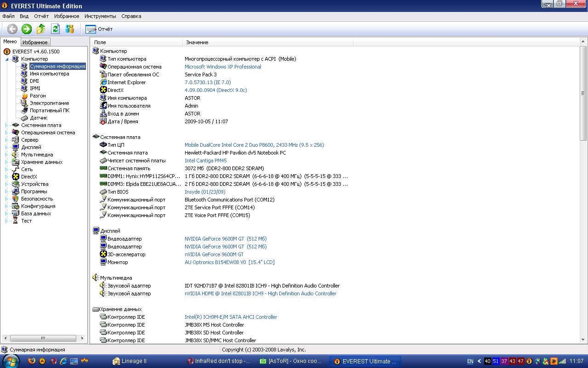The width and height of the screenshot is (588, 368).
Task: Click the Портативный ПК laptop icon
Action: (x=24, y=110)
